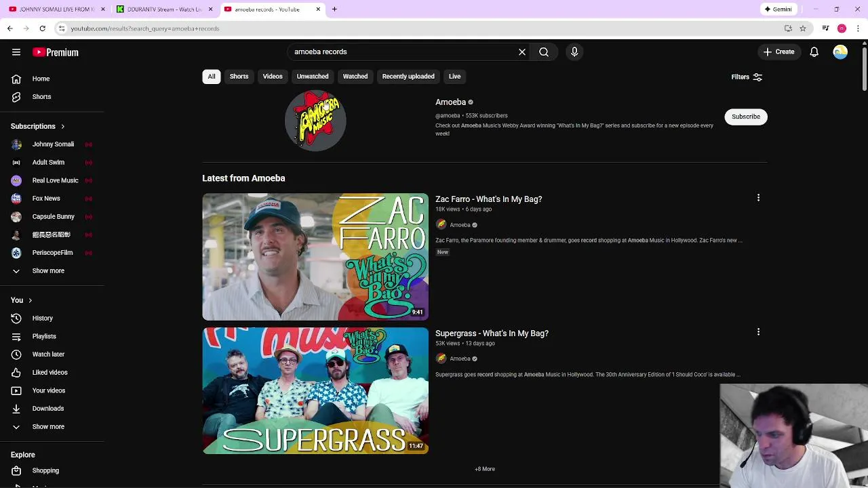
Task: Play the Zac Farro video thumbnail
Action: click(x=315, y=257)
